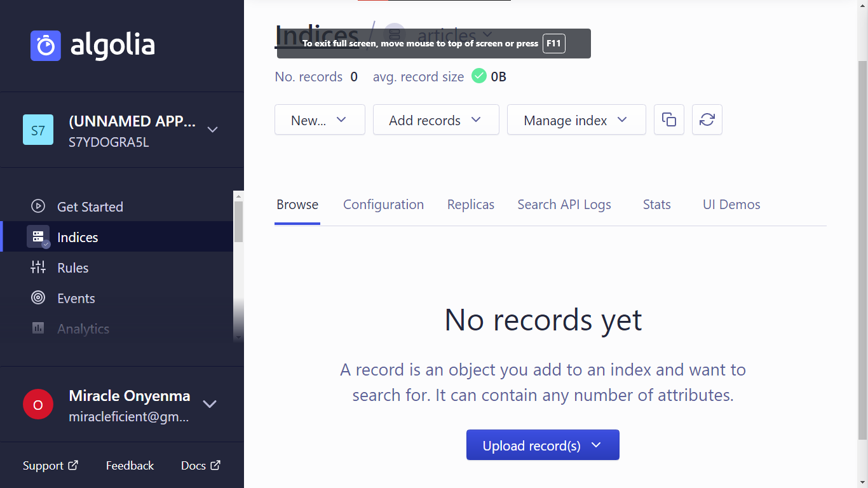Click the Algolia logo
This screenshot has width=868, height=488.
click(x=92, y=45)
